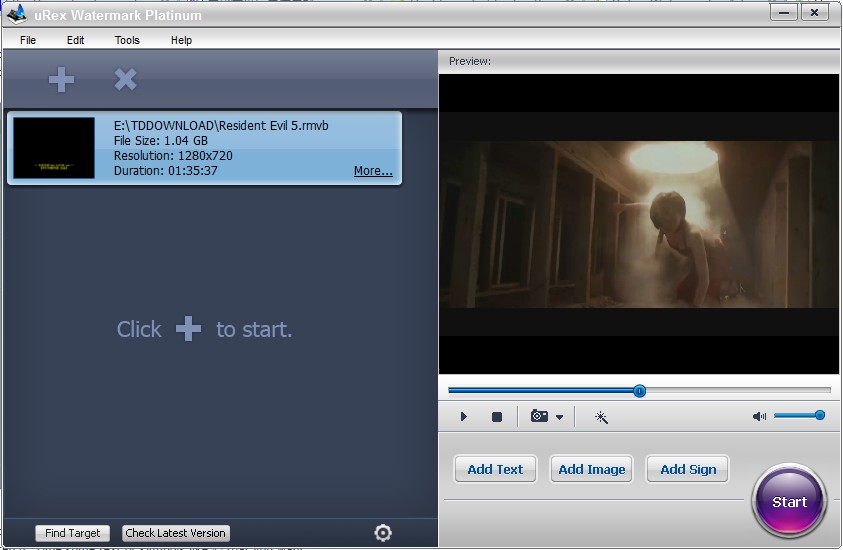Select the Resident Evil 5 video thumbnail
Image resolution: width=843 pixels, height=550 pixels.
coord(54,148)
